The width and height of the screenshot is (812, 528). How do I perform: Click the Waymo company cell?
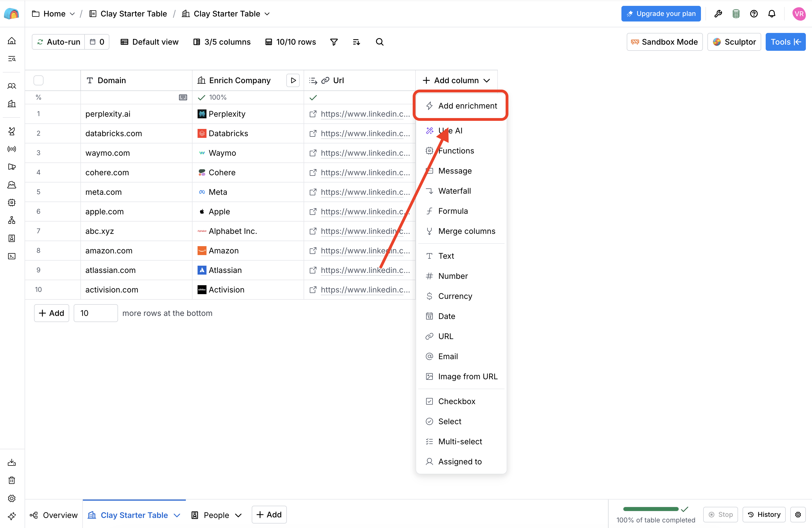[x=248, y=153]
